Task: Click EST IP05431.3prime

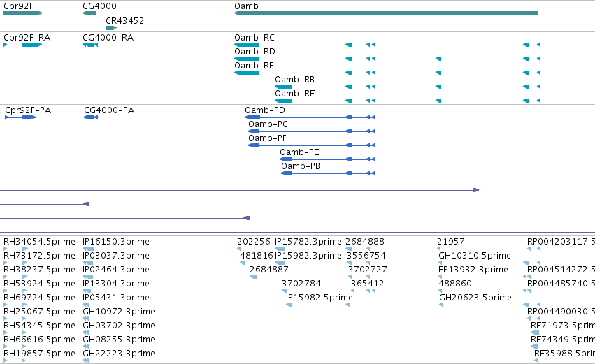Action: 116,298
